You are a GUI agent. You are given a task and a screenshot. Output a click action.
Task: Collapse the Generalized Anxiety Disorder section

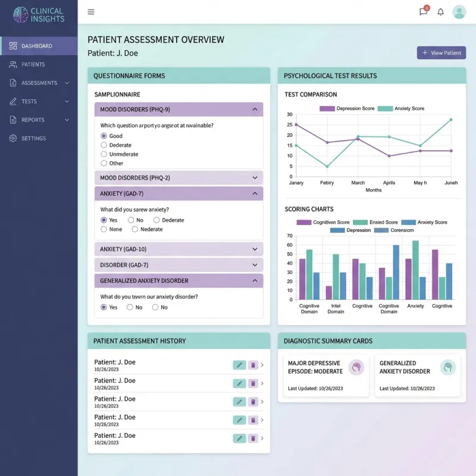click(x=255, y=281)
